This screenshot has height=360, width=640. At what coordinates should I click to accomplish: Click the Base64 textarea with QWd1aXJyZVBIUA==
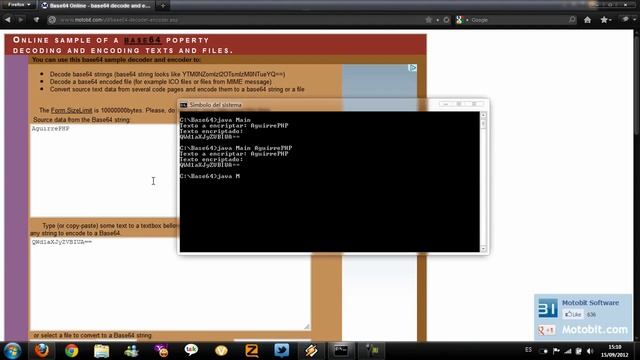click(170, 284)
